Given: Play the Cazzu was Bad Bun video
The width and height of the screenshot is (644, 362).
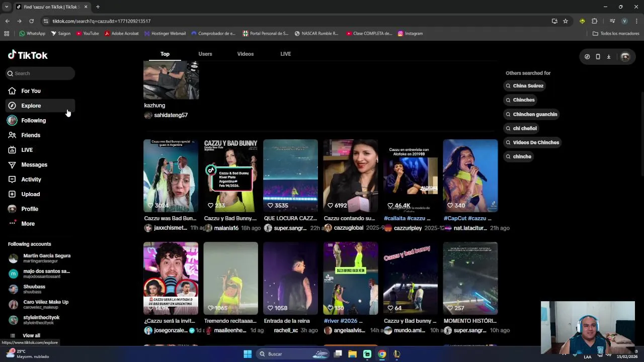Looking at the screenshot, I should point(171,175).
